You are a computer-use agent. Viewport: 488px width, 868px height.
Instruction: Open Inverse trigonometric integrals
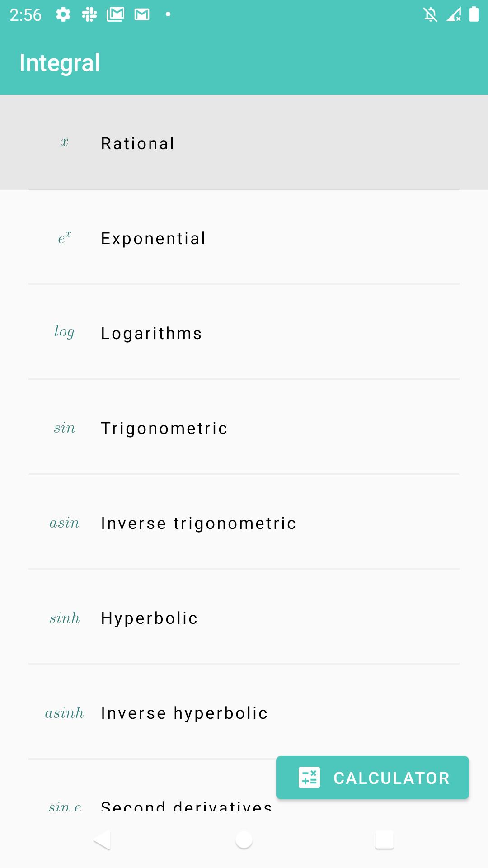[x=198, y=523]
